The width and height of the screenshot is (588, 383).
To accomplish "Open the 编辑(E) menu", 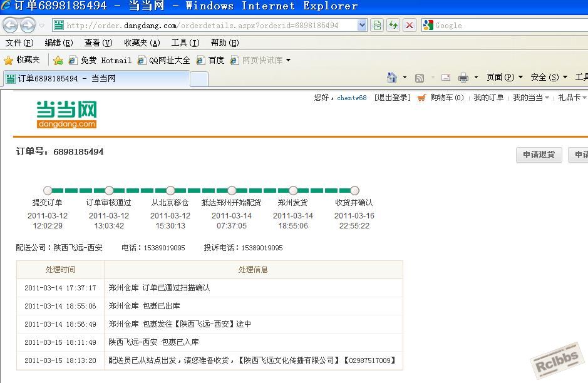I will tap(59, 43).
